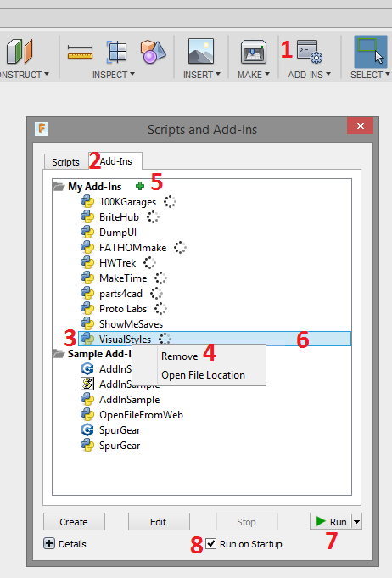Close the Scripts and Add-Ins dialog
392x578 pixels.
(x=361, y=126)
